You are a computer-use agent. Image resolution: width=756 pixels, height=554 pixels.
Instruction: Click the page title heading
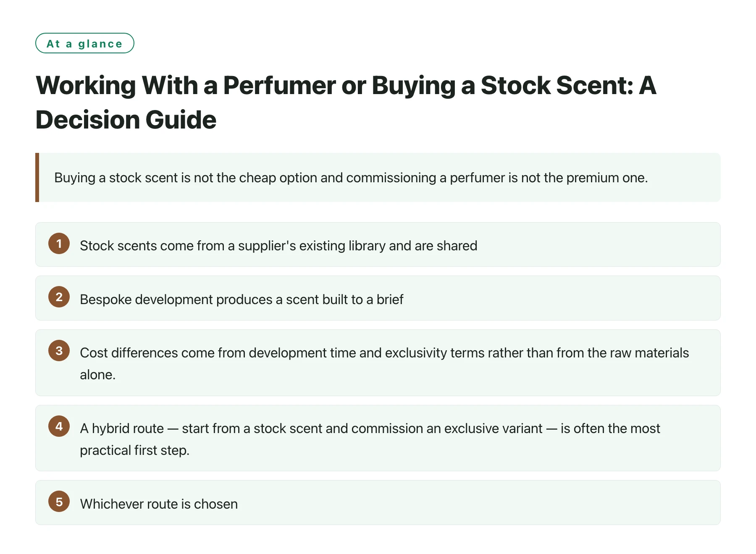[346, 102]
